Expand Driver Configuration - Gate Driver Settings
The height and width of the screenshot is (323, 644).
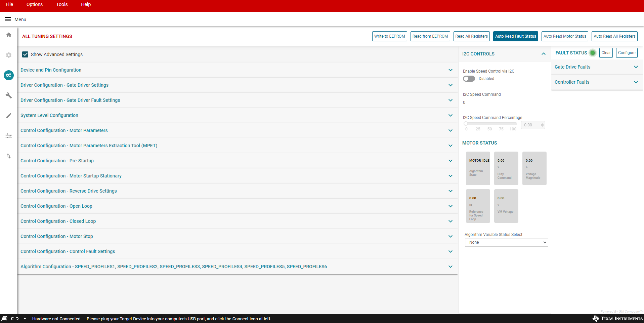pos(450,85)
